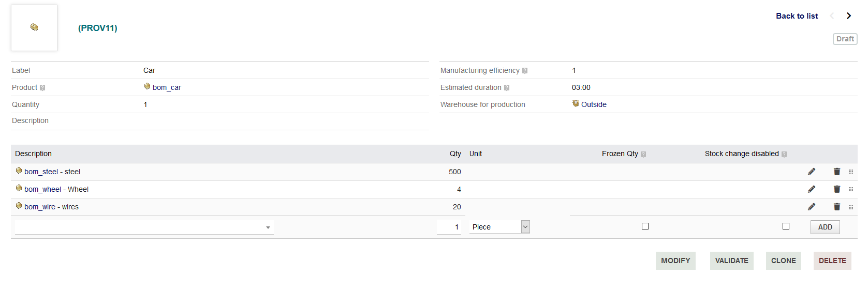This screenshot has height=306, width=868.
Task: Edit the bom_wheel line with pencil icon
Action: pyautogui.click(x=812, y=189)
